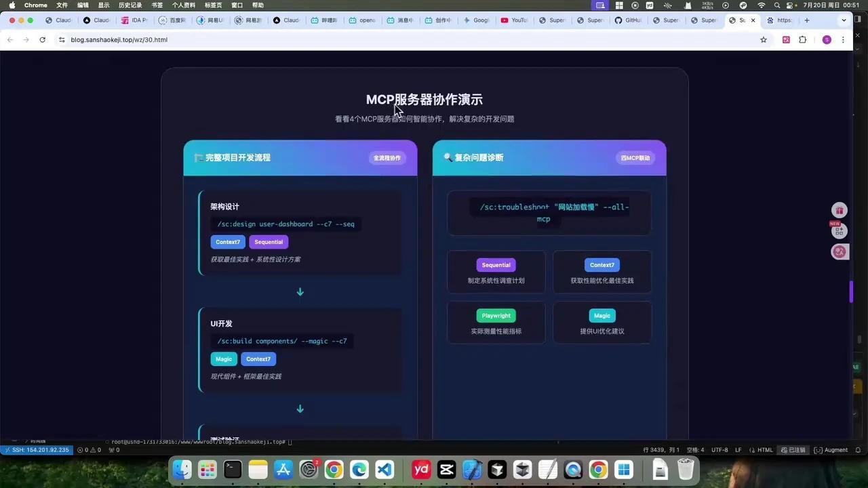Click the UTF-8 encoding in status bar
Viewport: 868px width, 488px height.
(719, 450)
